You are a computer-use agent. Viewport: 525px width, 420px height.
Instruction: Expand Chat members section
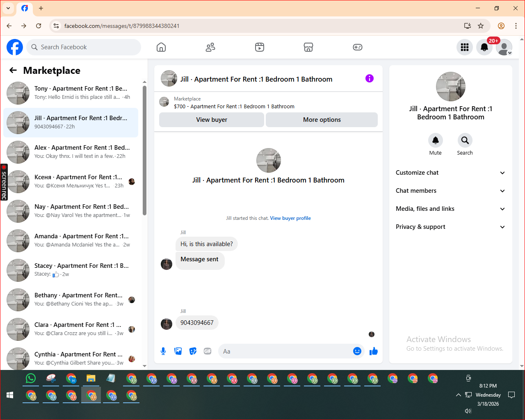pyautogui.click(x=450, y=191)
